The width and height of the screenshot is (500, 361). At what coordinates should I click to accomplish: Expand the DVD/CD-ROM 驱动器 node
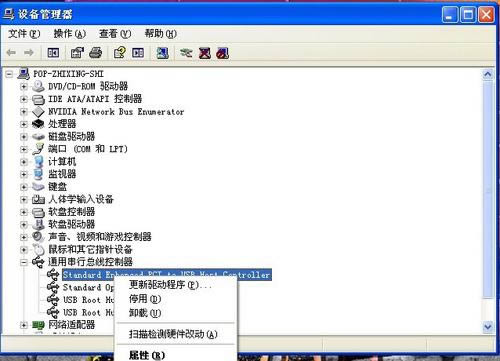pyautogui.click(x=23, y=87)
